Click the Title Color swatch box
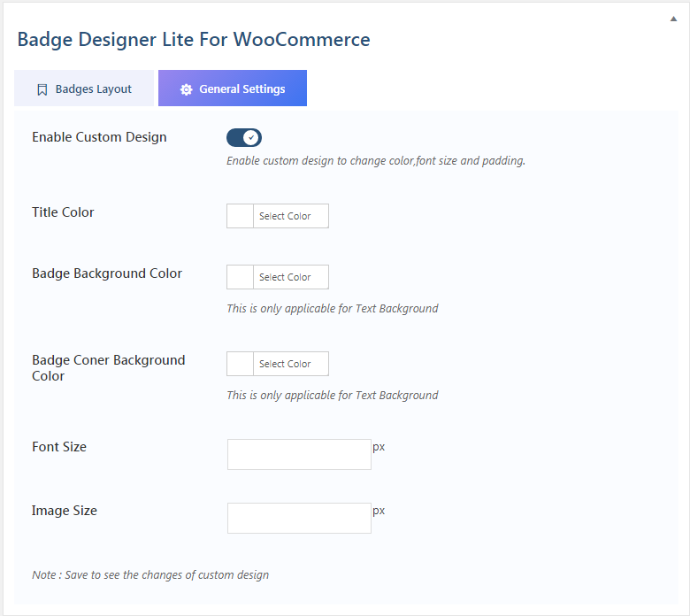 (241, 216)
